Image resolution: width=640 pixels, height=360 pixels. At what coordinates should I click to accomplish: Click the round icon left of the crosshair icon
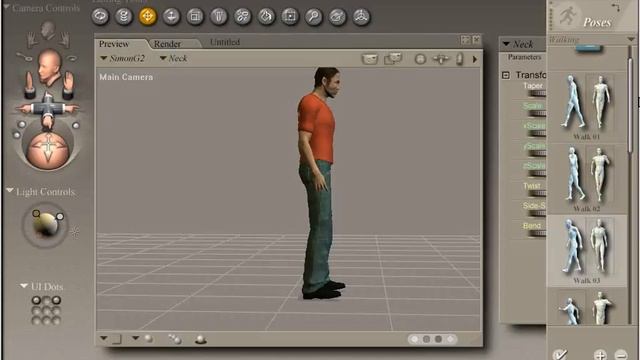point(420,59)
